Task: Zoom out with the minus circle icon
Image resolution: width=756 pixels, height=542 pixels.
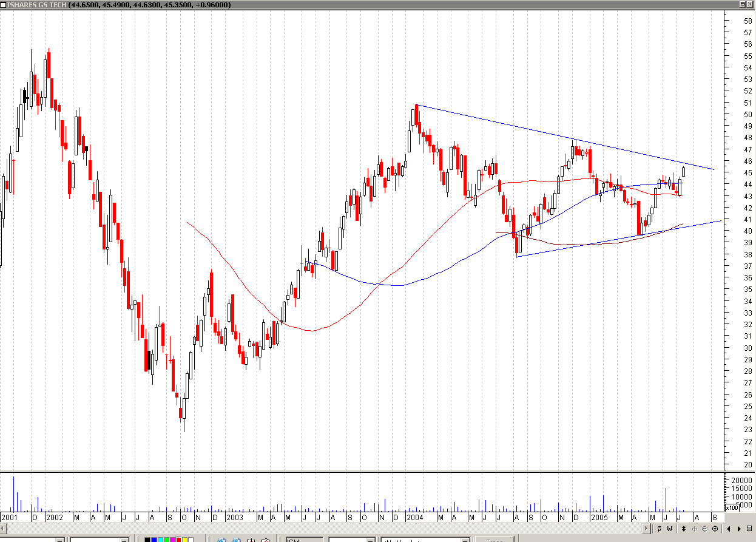Action: tap(705, 529)
